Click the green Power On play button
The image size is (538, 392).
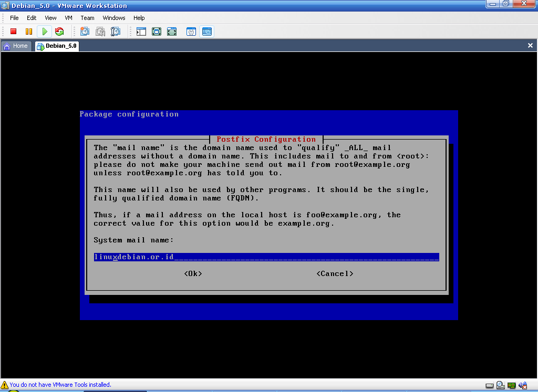[x=44, y=31]
